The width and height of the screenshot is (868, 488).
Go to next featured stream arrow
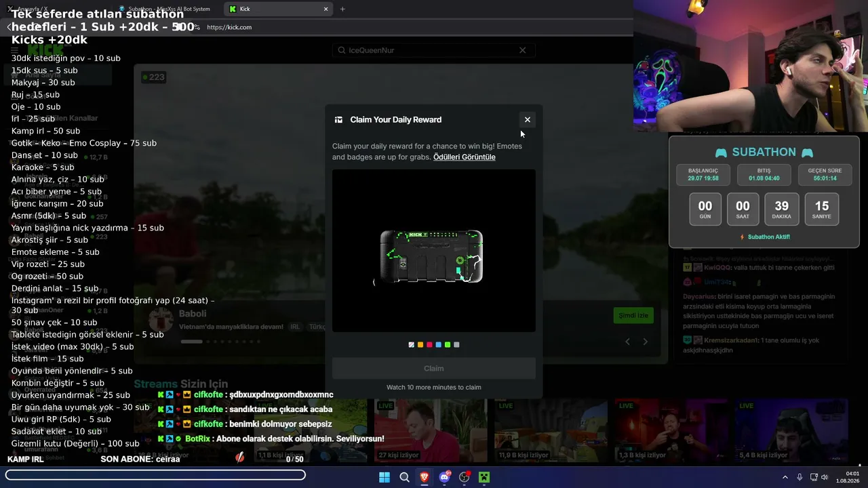(645, 342)
